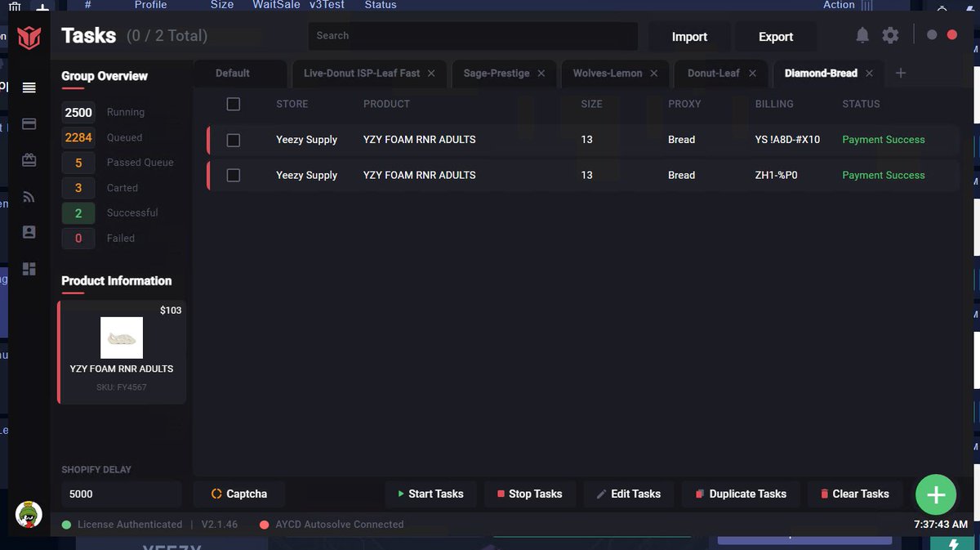Close the Live-Donut ISP-Leaf Fast tab
Screen dimensions: 980x550
click(431, 74)
